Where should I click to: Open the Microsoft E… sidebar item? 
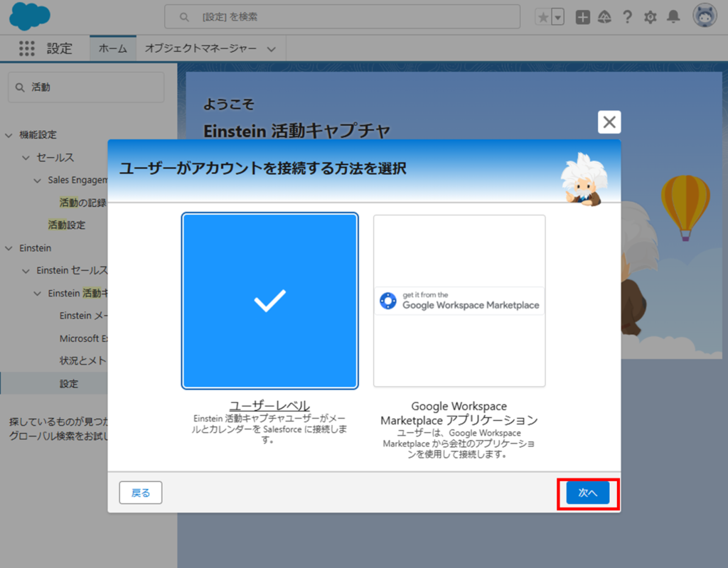click(83, 338)
